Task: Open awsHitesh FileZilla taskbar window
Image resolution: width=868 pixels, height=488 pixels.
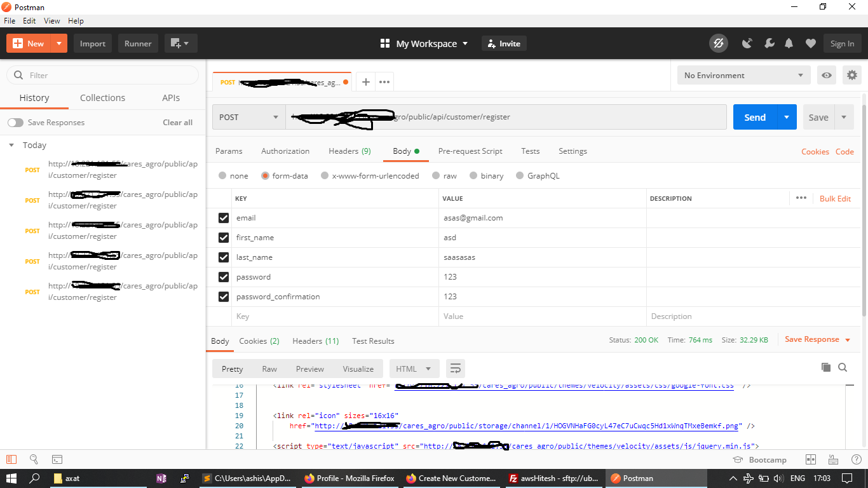Action: point(553,478)
